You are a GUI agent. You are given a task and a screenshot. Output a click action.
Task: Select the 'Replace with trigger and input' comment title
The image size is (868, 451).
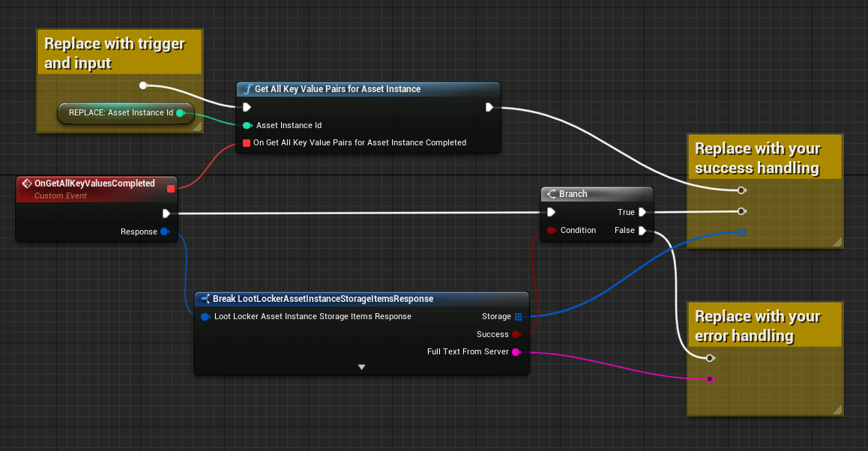[x=114, y=53]
